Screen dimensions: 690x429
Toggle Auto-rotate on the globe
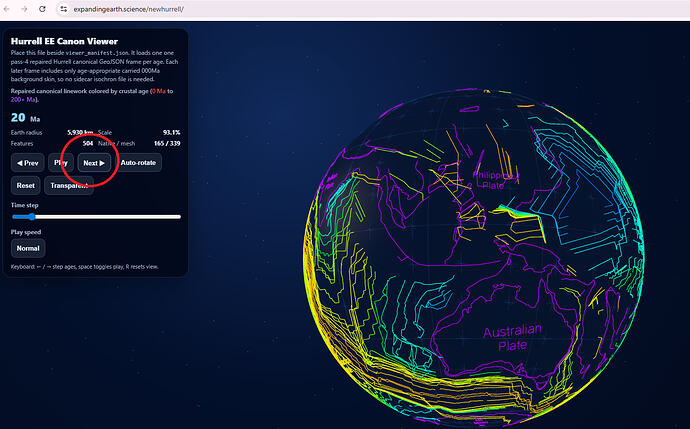[138, 163]
